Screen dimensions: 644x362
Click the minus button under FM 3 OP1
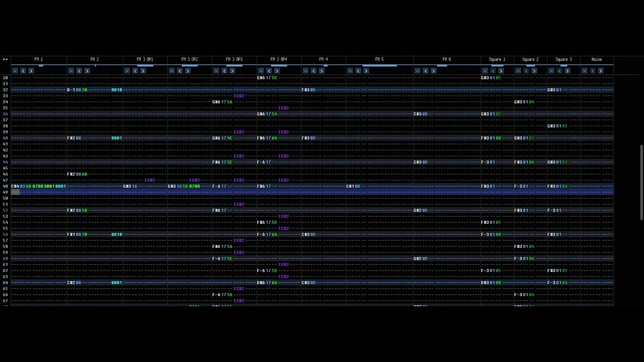(x=127, y=71)
